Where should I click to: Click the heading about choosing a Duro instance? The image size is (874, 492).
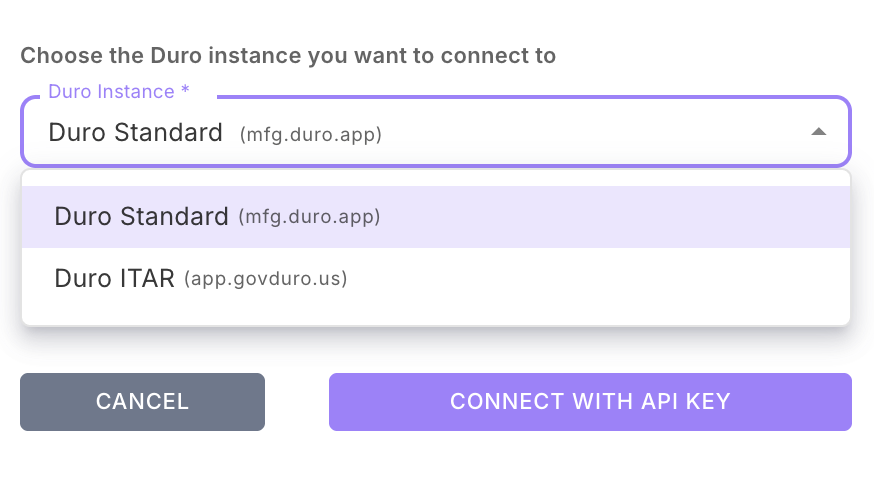(288, 55)
